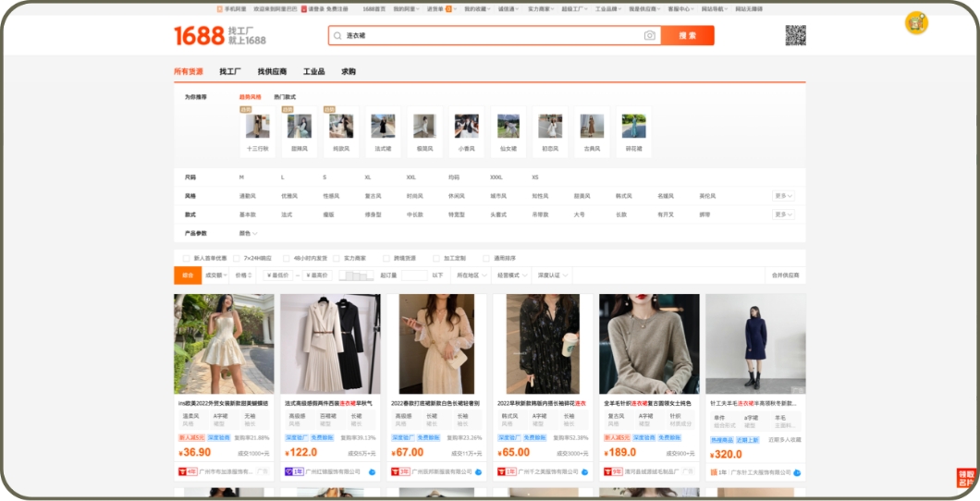Click the 最低价 price input

click(277, 275)
